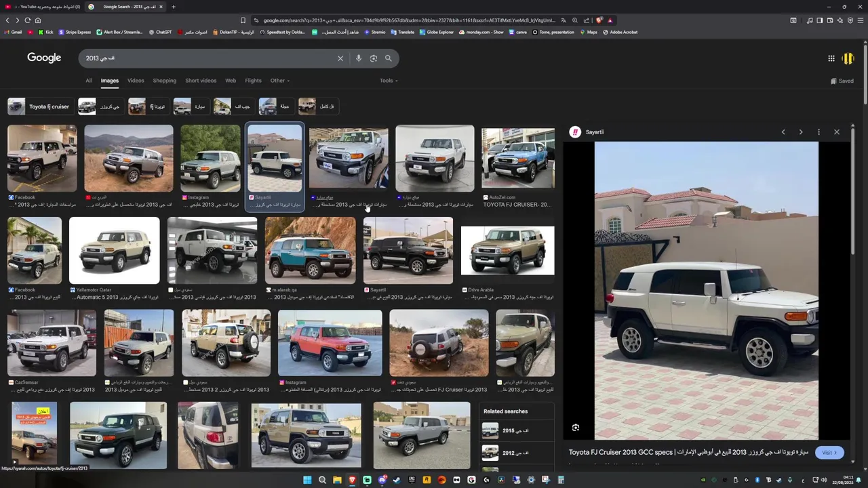Viewport: 868px width, 488px height.
Task: Open browser home page
Action: tap(38, 20)
